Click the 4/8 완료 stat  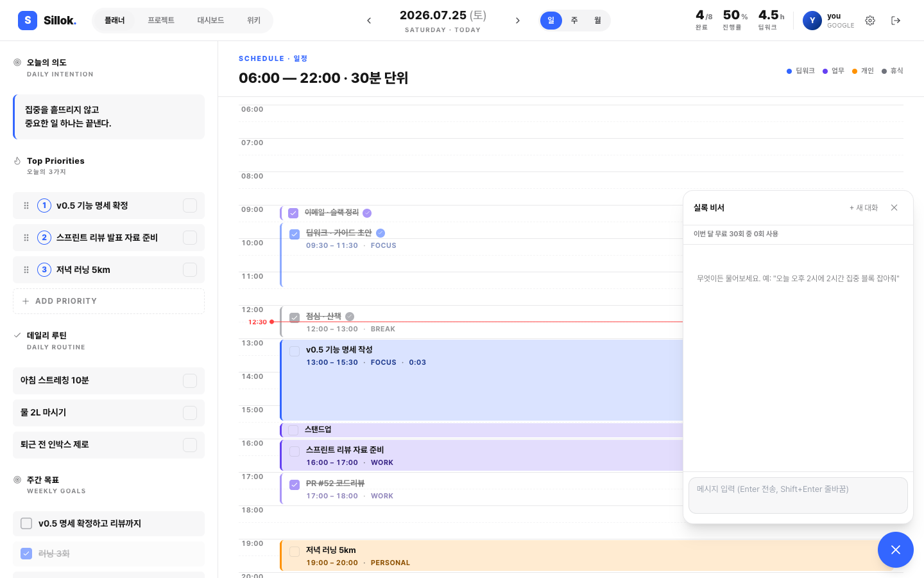704,20
